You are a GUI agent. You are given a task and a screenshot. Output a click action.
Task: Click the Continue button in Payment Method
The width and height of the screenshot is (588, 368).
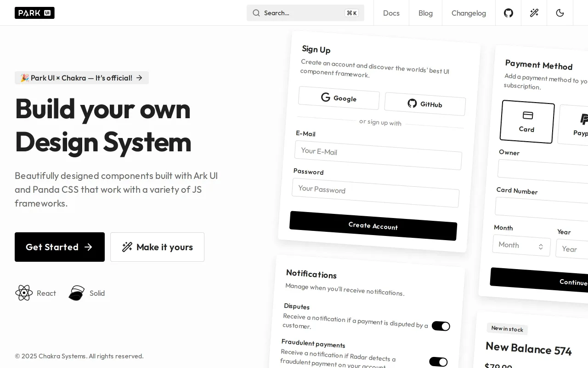(539, 280)
